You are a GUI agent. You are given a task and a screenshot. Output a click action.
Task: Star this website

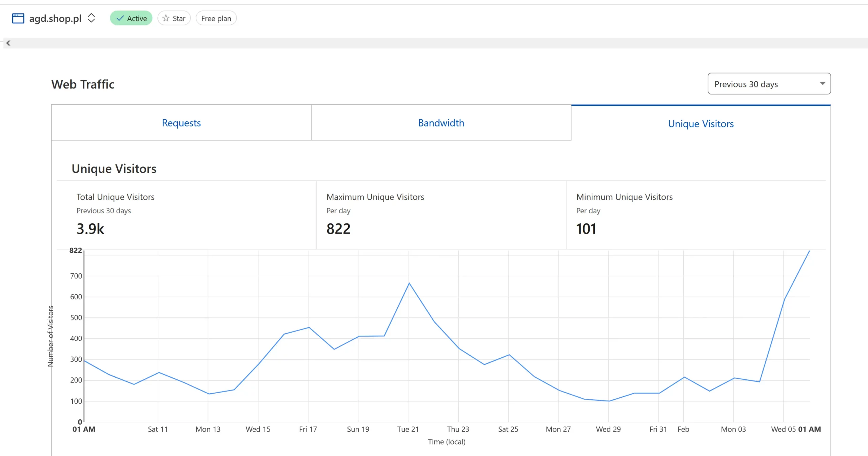point(174,18)
